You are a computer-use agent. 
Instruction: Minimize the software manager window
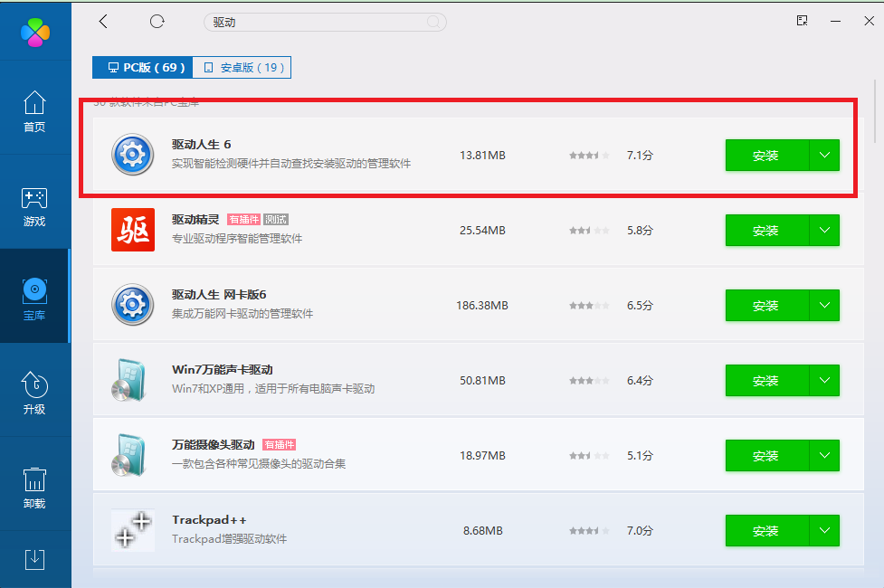(x=835, y=22)
